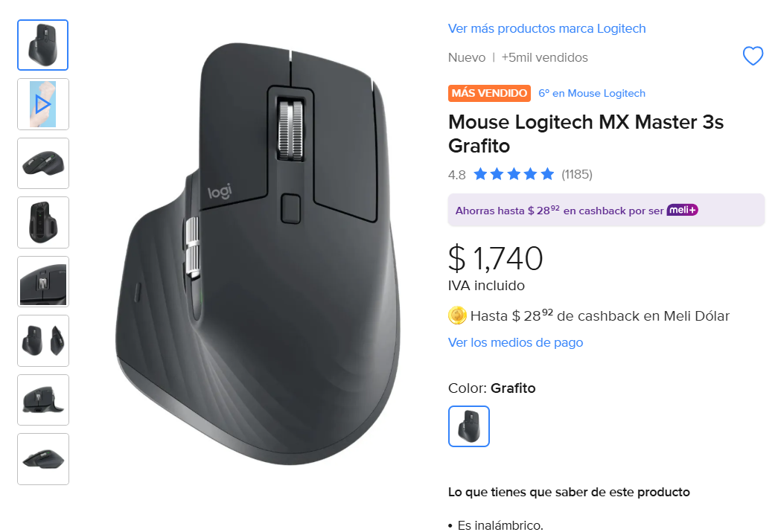
Task: Add product to favorites with heart icon
Action: [753, 56]
